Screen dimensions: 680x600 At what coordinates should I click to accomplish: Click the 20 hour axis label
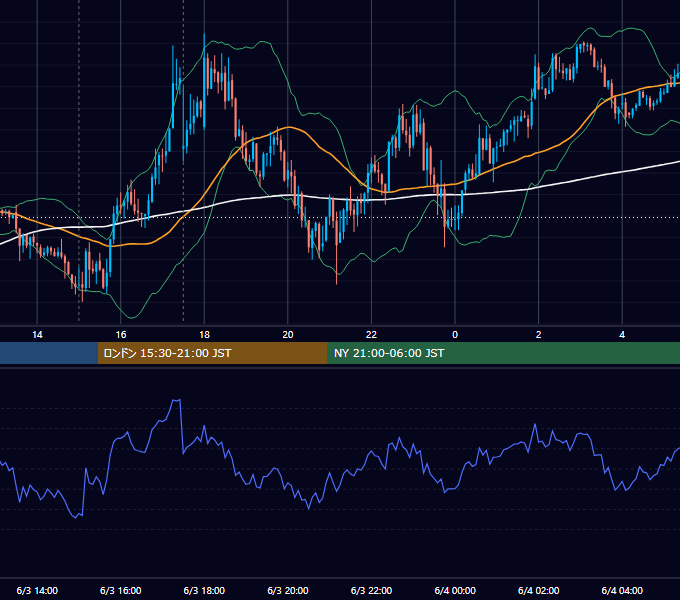(x=288, y=335)
